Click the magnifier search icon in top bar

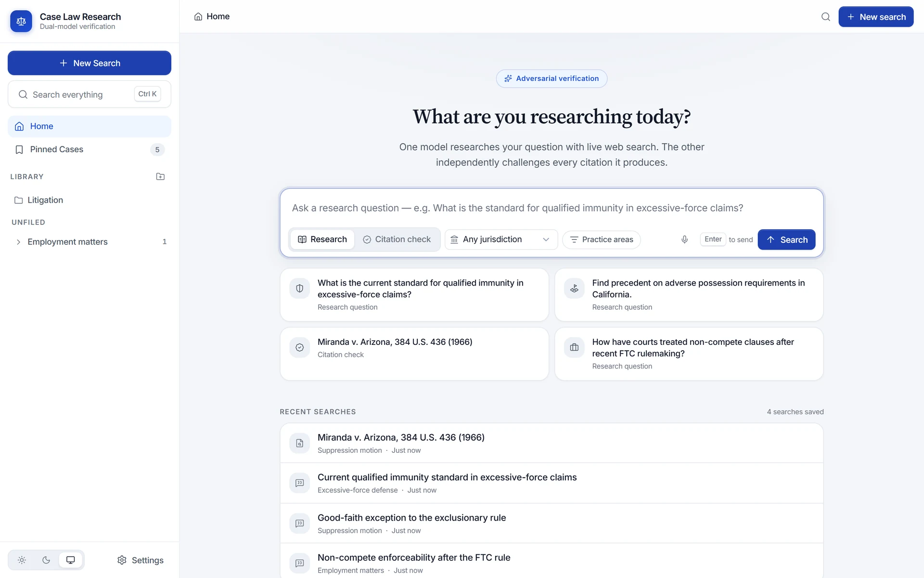point(825,17)
